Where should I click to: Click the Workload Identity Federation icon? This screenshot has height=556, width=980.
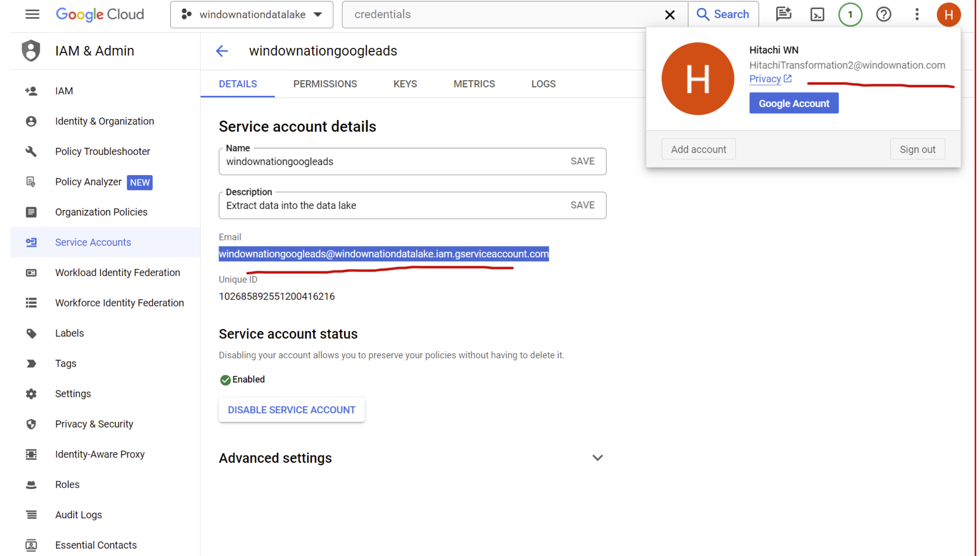[31, 273]
